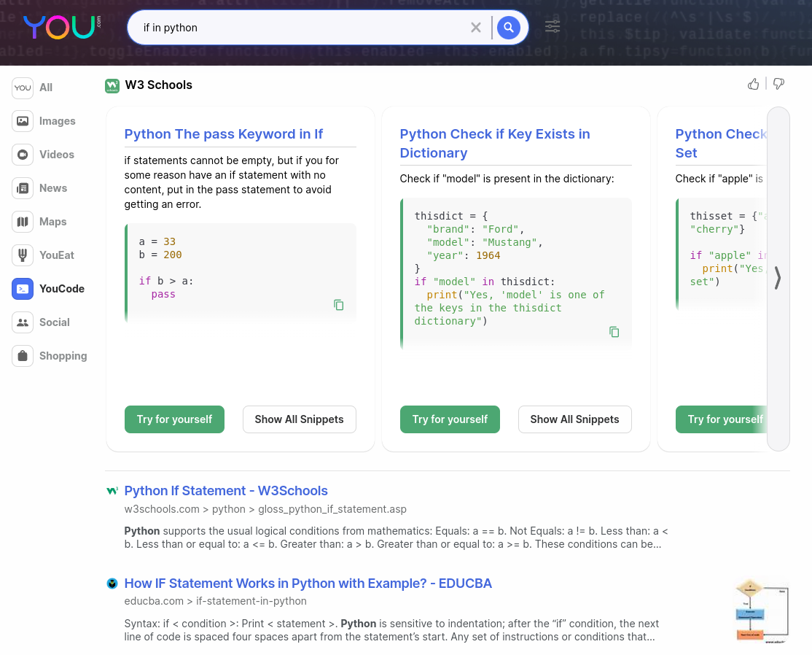Screen dimensions: 812x655
Task: Open the EDUCBA flowchart thumbnail
Action: pyautogui.click(x=762, y=611)
